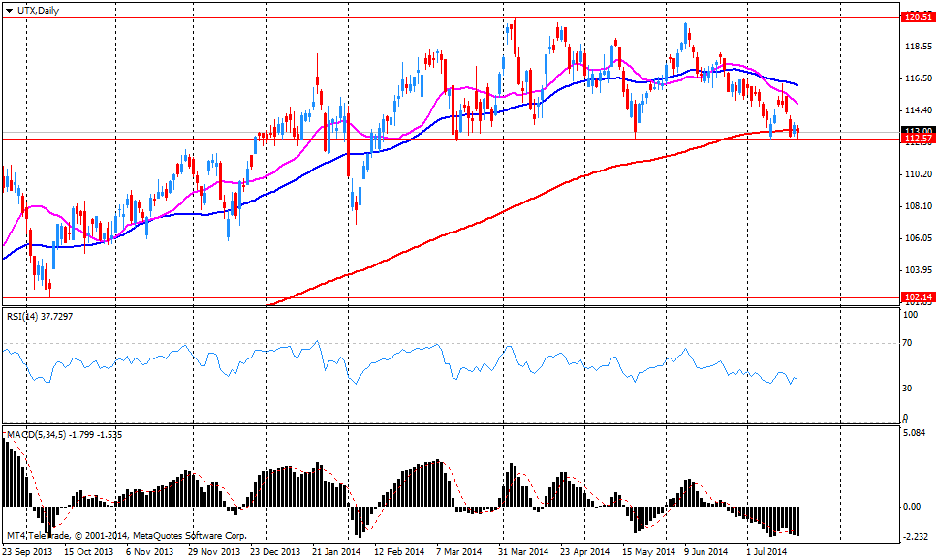
Task: Click the 108.10 price axis value
Action: point(919,206)
